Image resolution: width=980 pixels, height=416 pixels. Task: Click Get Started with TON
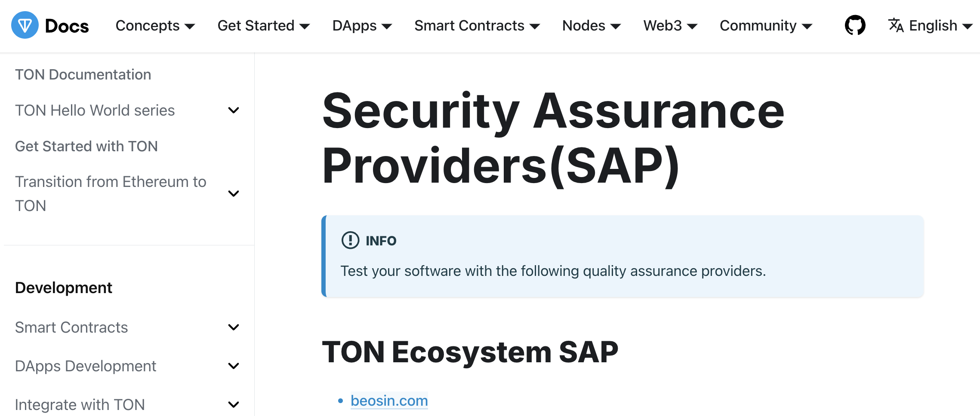86,146
